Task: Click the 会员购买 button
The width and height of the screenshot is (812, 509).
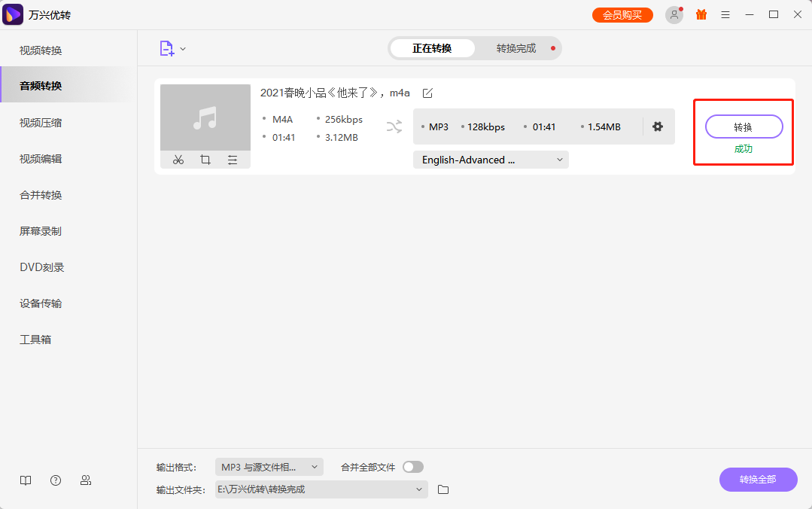Action: [x=622, y=15]
